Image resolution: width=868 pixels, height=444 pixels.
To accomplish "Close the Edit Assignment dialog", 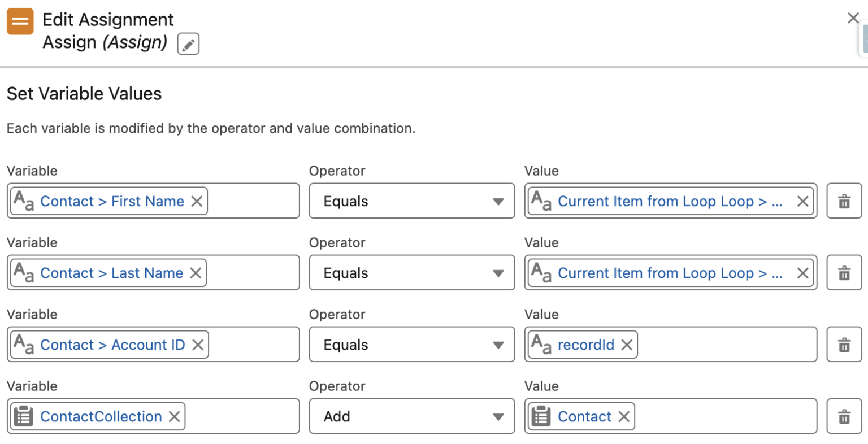I will point(853,18).
